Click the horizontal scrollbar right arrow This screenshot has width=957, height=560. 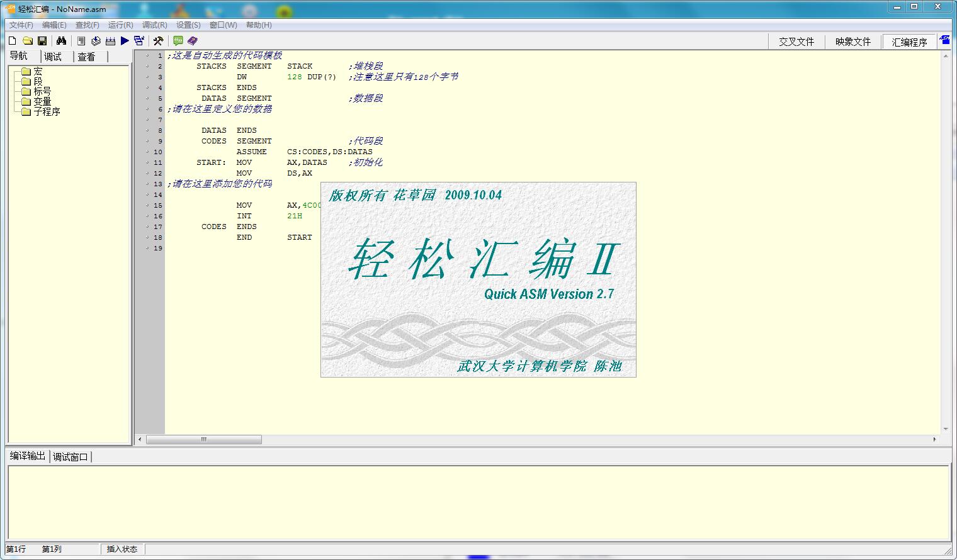(x=935, y=440)
